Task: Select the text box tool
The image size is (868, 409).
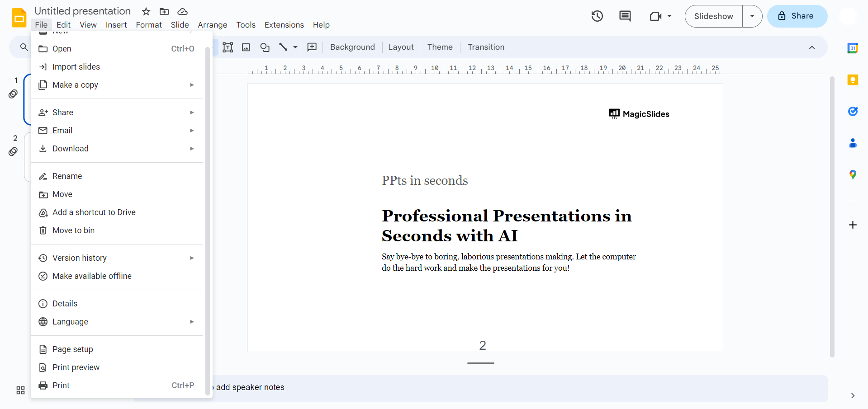Action: point(228,47)
